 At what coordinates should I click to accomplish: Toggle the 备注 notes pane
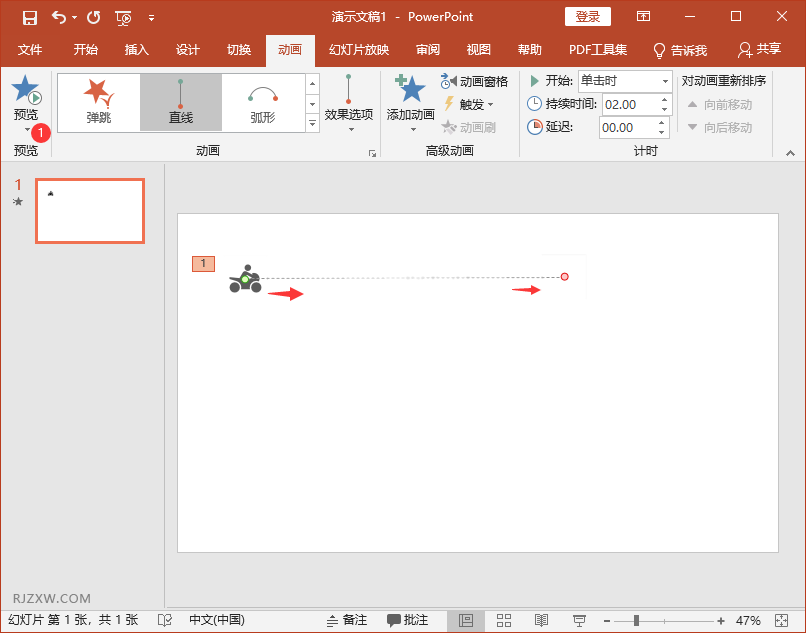pyautogui.click(x=347, y=620)
